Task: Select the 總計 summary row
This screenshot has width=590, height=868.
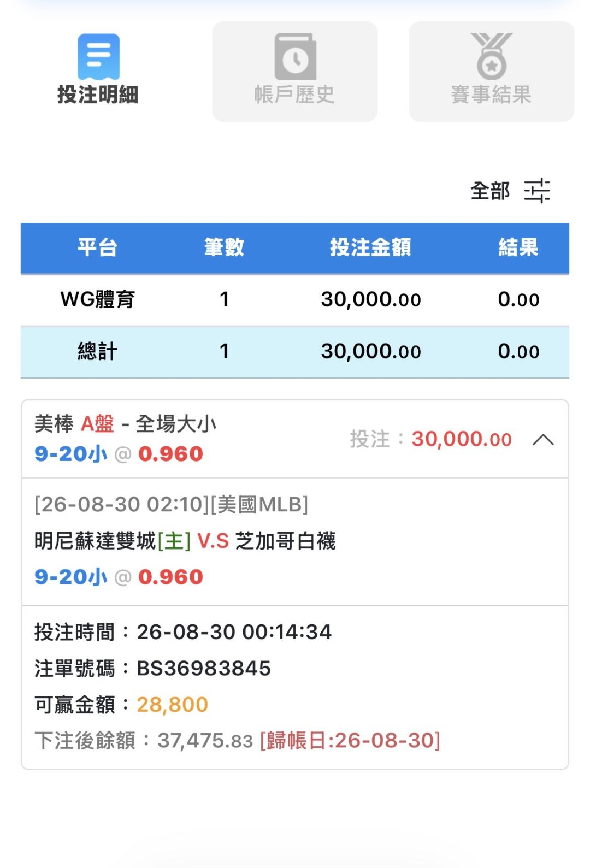Action: [x=295, y=351]
